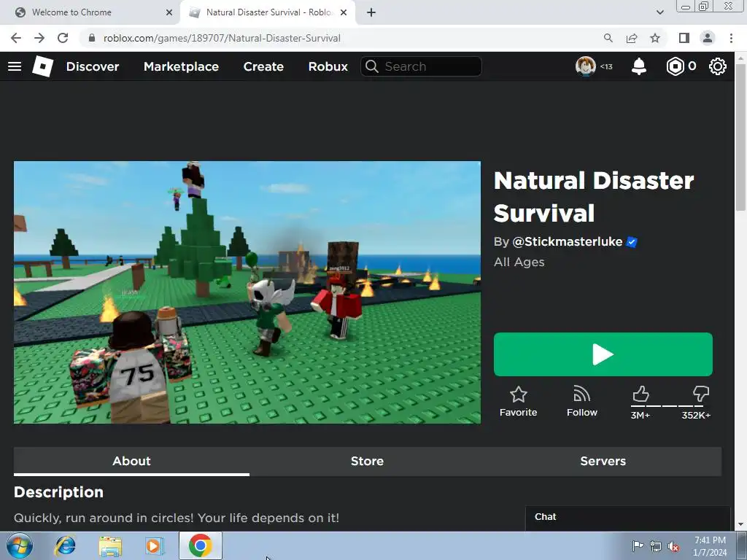Click the network icon in system tray
This screenshot has height=560, width=747.
[x=656, y=546]
